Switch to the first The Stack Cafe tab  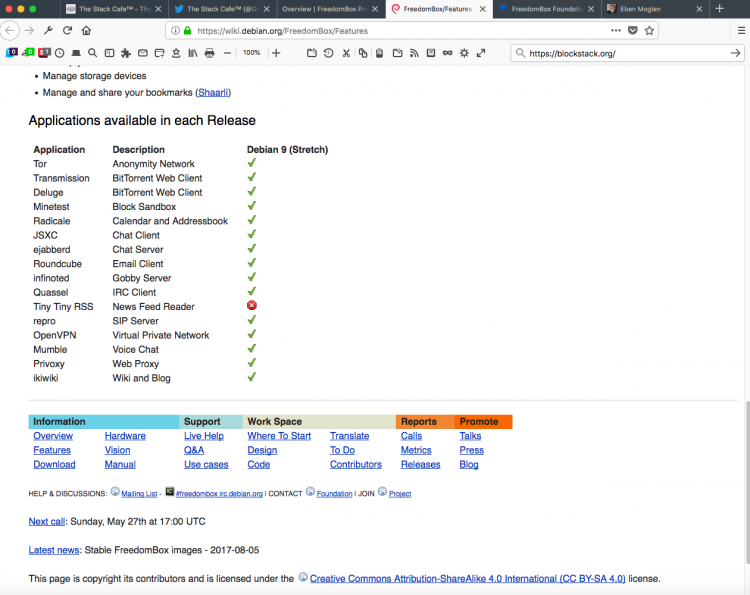(113, 9)
